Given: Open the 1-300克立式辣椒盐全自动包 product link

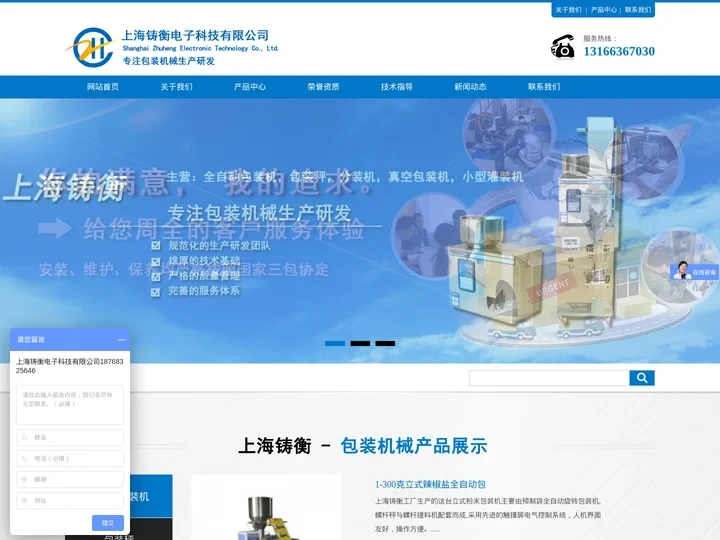Looking at the screenshot, I should [430, 484].
